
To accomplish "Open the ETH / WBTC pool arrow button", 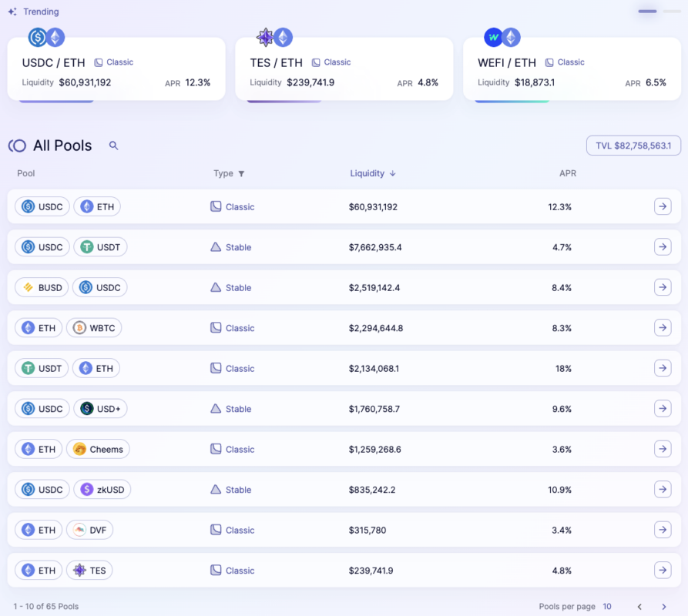I will (x=663, y=328).
